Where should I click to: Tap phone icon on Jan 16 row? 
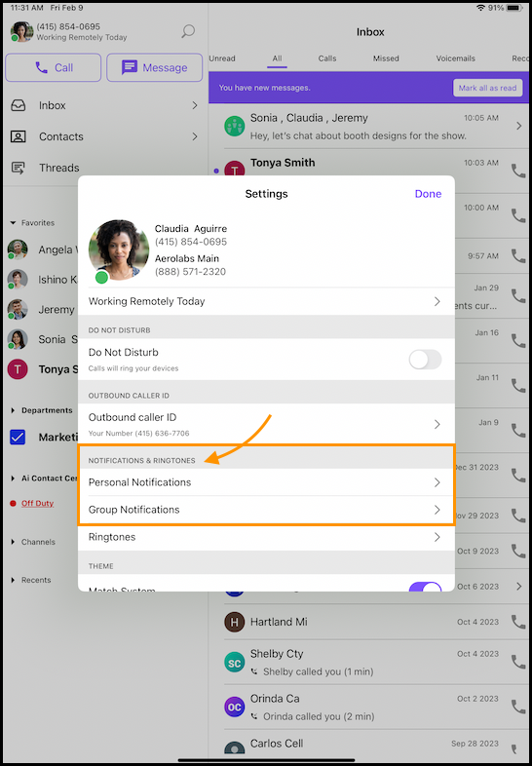point(517,340)
